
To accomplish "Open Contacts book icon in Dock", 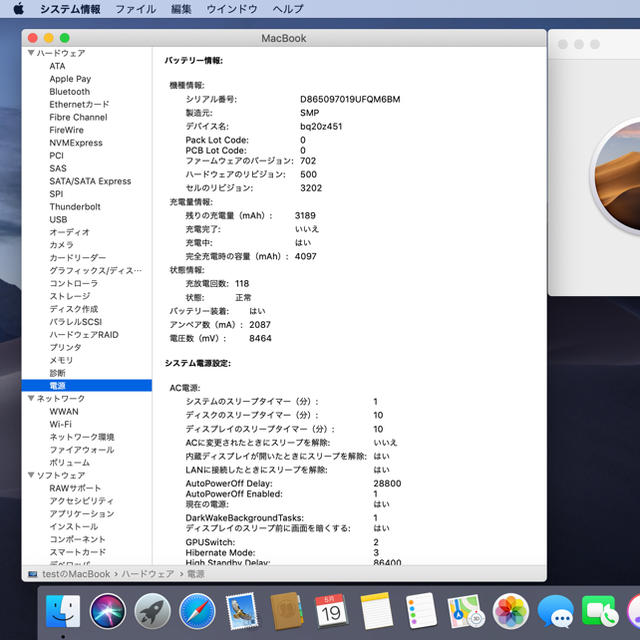I will 287,611.
